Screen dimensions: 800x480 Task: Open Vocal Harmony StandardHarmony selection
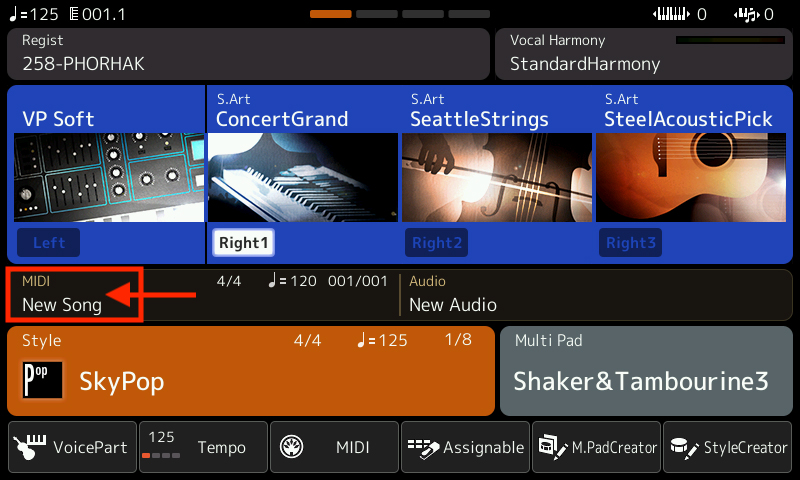[644, 54]
